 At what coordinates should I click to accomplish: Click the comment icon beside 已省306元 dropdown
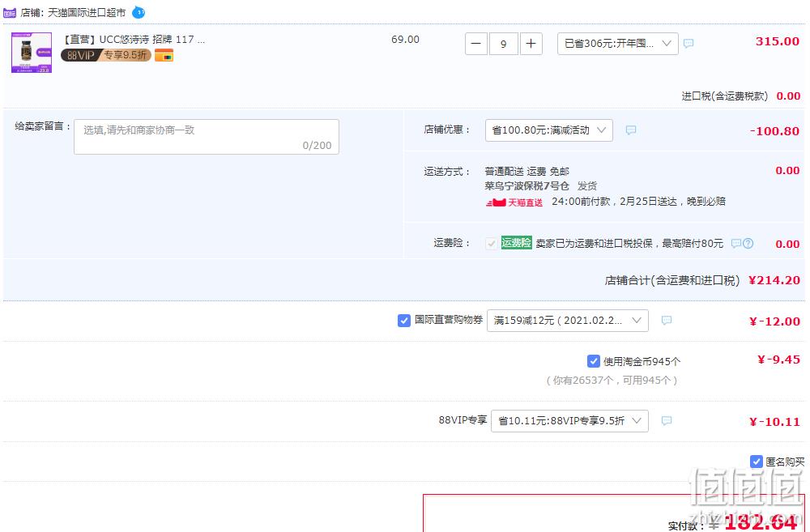688,44
